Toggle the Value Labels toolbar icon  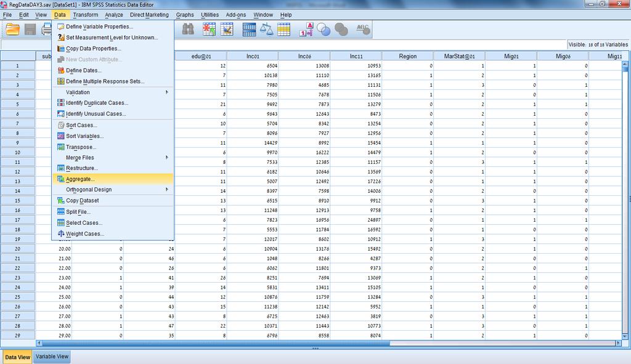coord(306,30)
